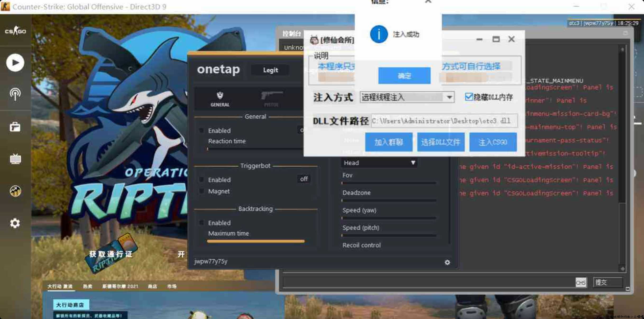Open onetap settings gear beside the username
This screenshot has width=644, height=319.
[447, 262]
